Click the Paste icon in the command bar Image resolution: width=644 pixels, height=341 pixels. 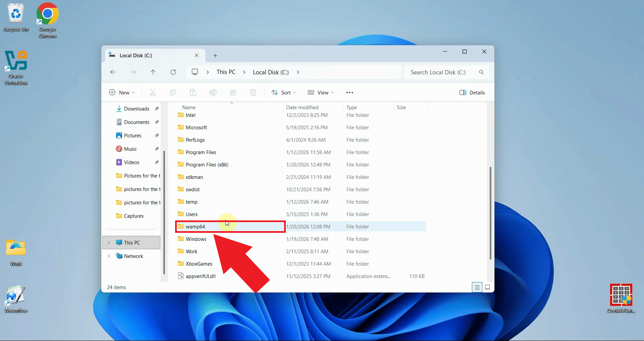coord(193,92)
